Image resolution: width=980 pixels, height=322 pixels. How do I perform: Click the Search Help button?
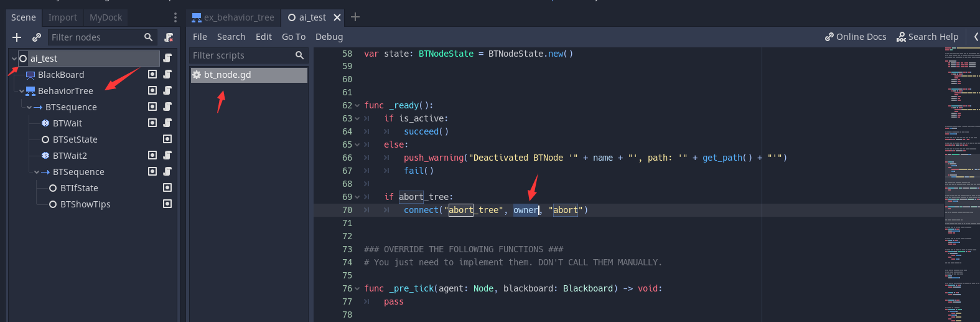click(x=927, y=37)
